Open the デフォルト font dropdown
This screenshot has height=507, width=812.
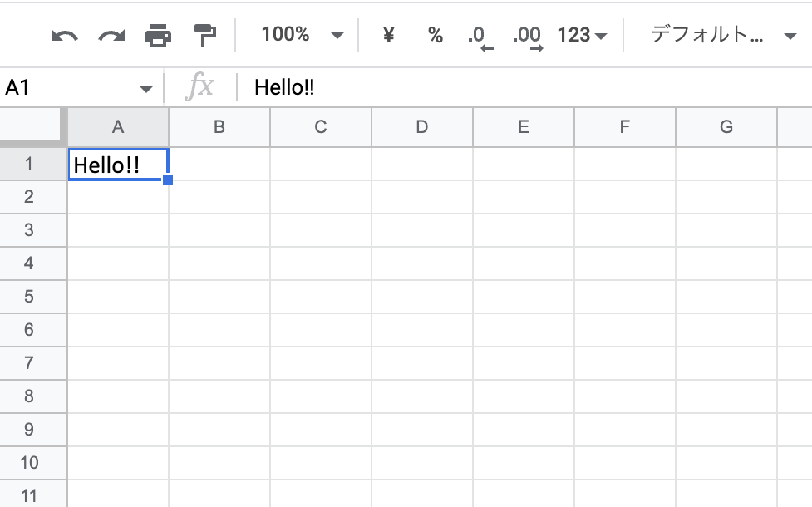tap(723, 36)
